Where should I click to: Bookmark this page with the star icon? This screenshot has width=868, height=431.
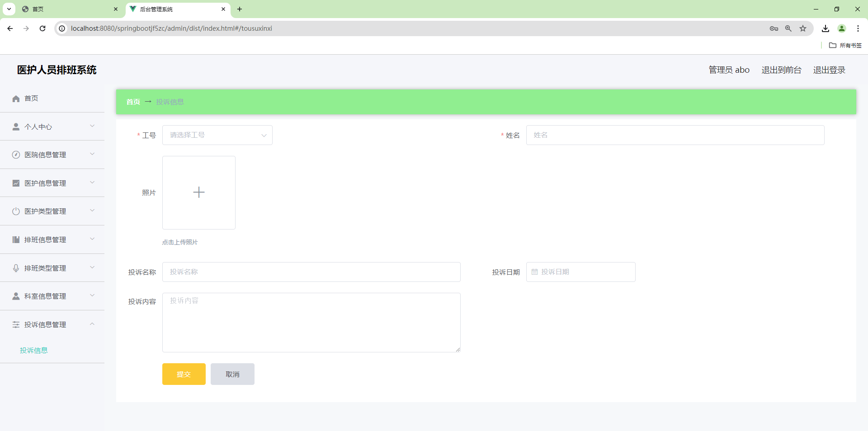[803, 28]
